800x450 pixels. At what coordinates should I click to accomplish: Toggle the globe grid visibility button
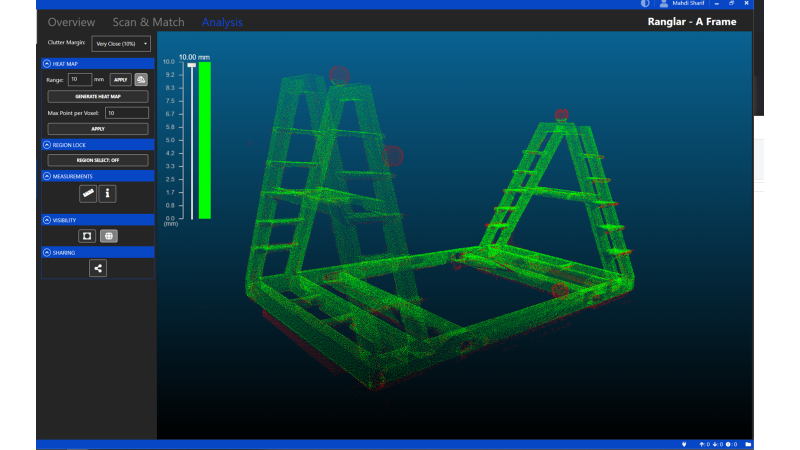pyautogui.click(x=109, y=236)
